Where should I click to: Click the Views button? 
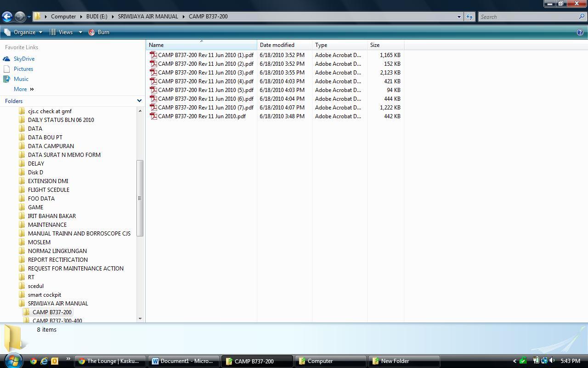pos(62,32)
